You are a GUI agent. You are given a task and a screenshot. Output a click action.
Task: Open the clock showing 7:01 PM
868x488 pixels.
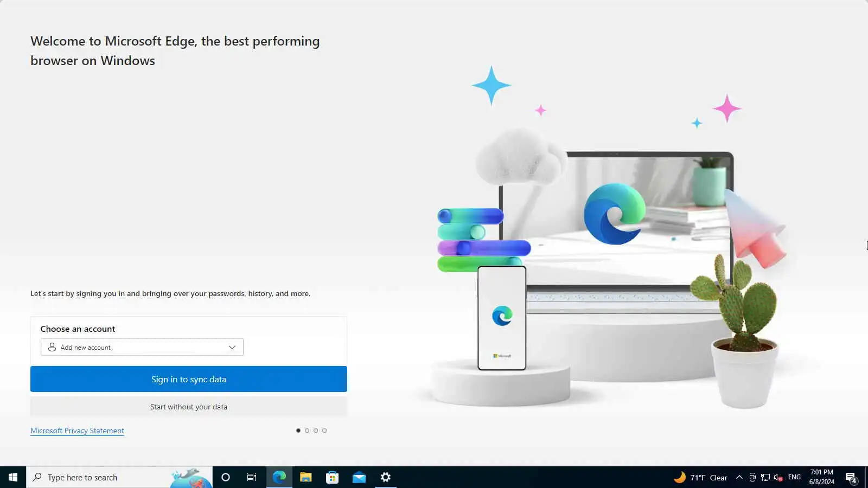[x=822, y=477]
